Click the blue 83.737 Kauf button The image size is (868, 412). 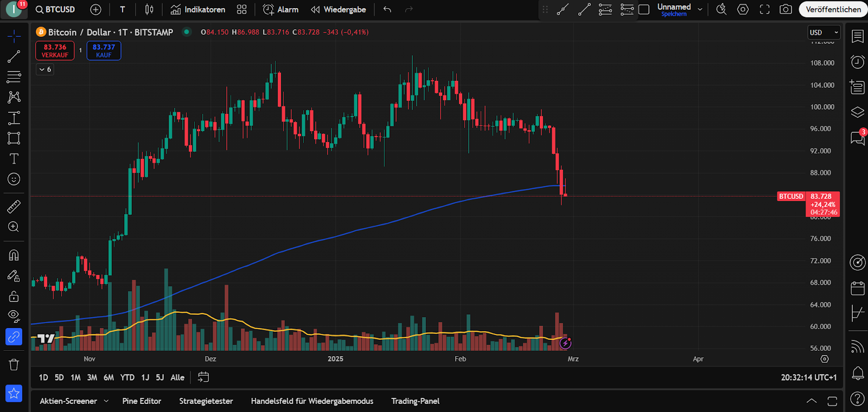(104, 51)
